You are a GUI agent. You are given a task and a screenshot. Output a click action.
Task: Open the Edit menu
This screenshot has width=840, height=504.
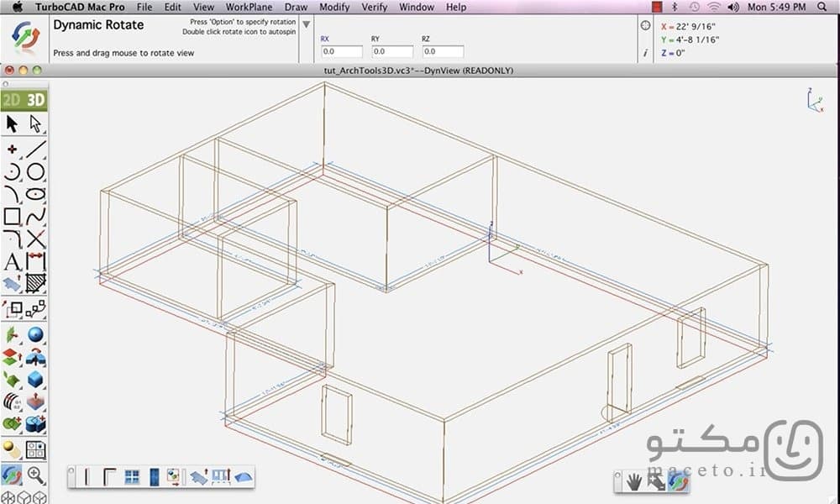(x=172, y=7)
